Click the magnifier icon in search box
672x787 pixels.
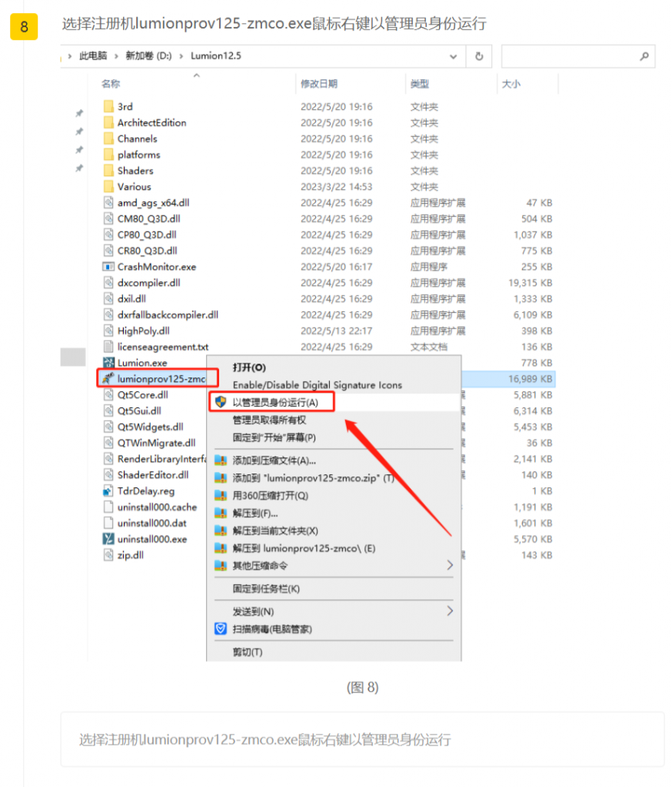point(644,56)
